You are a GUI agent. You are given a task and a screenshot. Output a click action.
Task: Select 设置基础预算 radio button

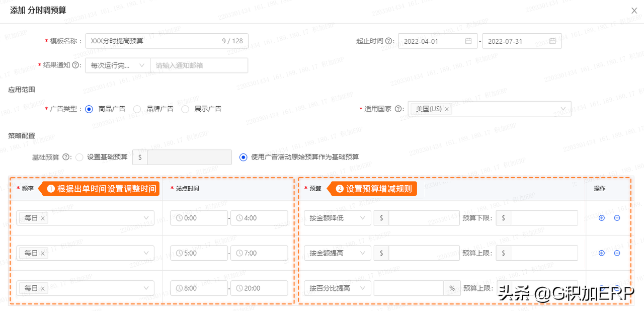pyautogui.click(x=79, y=157)
